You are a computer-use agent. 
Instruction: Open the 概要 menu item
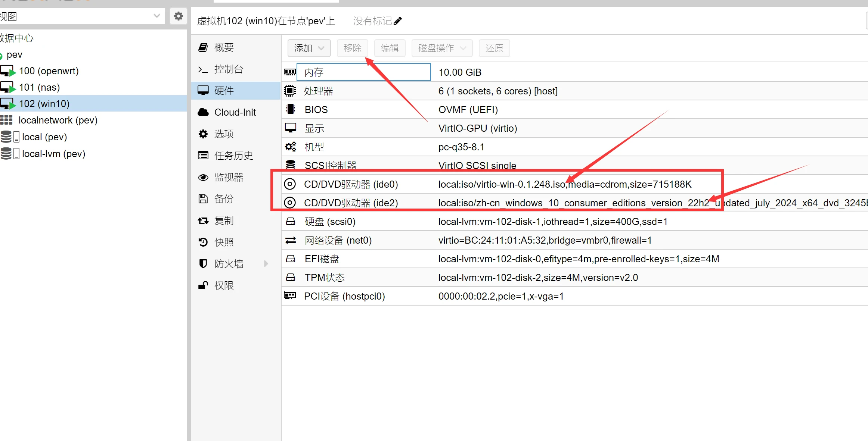click(x=236, y=47)
